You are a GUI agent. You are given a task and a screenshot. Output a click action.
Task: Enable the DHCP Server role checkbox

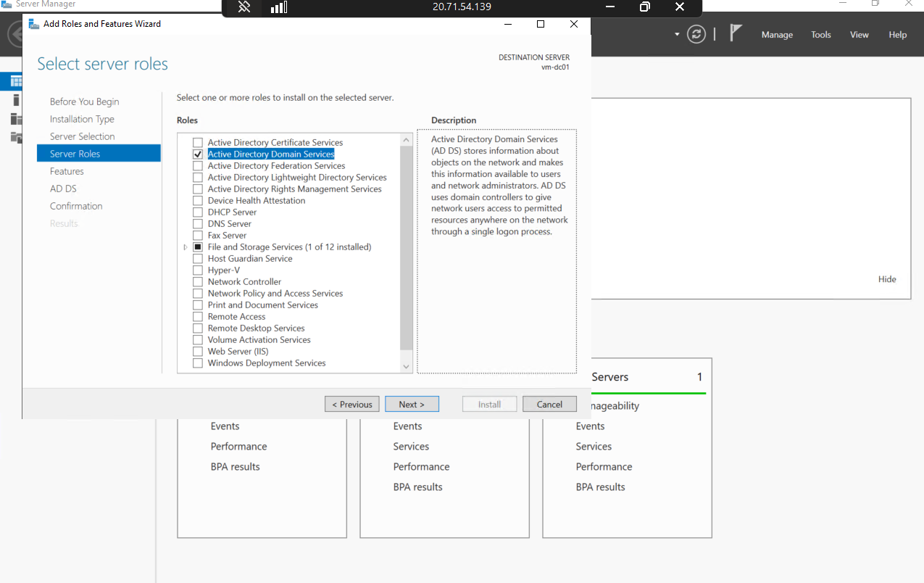pyautogui.click(x=198, y=212)
